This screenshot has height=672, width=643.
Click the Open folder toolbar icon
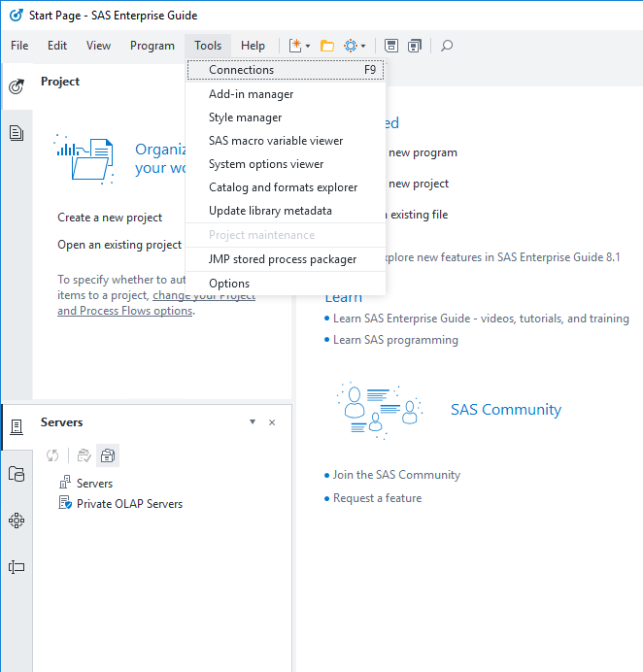coord(327,46)
